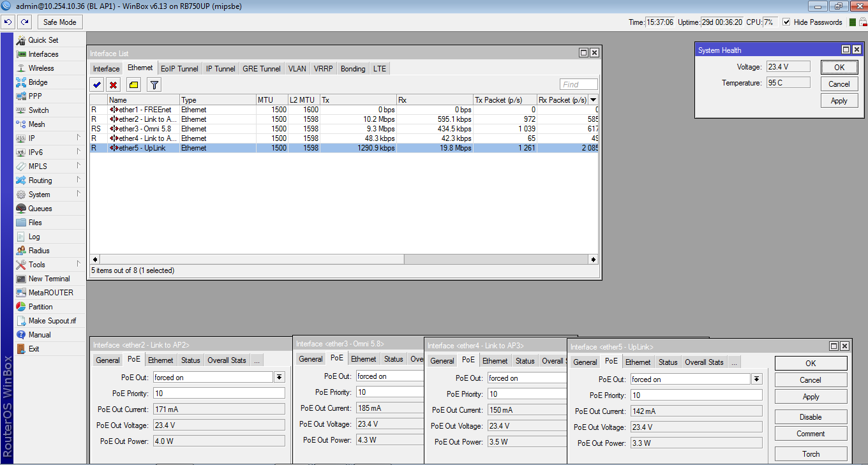Click the redo arrow icon
Image resolution: width=868 pixels, height=465 pixels.
[24, 22]
